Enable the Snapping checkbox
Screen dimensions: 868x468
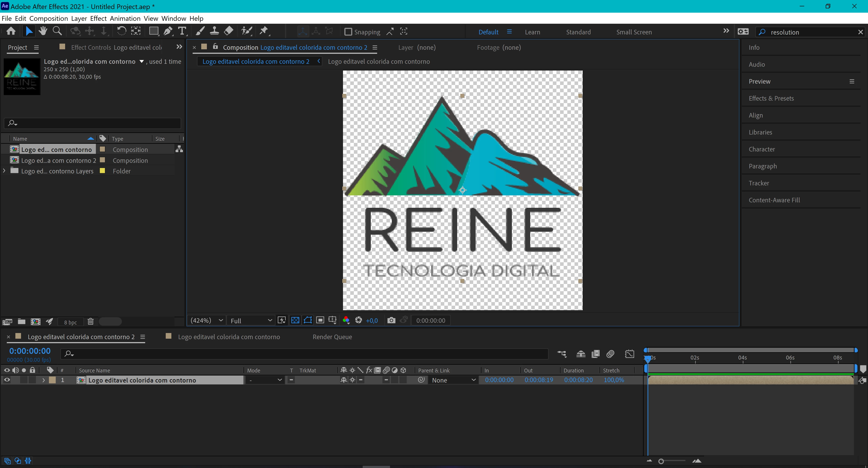(x=348, y=32)
